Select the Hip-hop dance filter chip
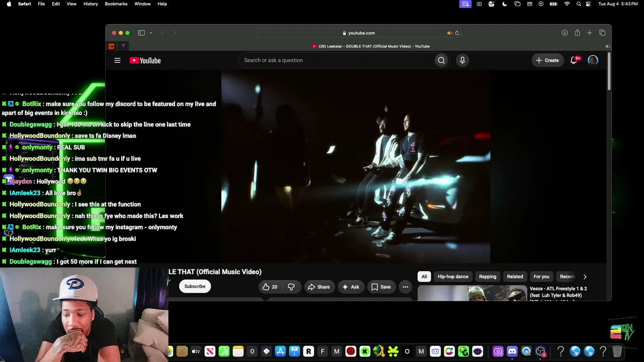This screenshot has height=362, width=644. point(453,277)
